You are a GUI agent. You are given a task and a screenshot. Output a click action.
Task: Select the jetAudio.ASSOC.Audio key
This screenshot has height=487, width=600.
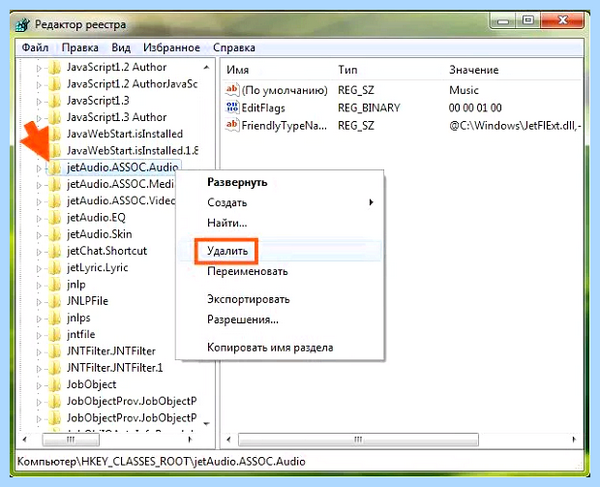pos(122,168)
